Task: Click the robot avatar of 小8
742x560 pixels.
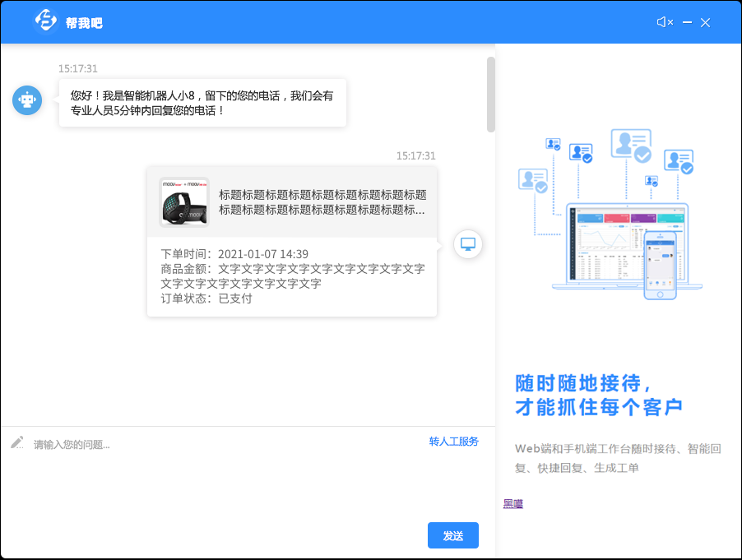Action: coord(27,100)
